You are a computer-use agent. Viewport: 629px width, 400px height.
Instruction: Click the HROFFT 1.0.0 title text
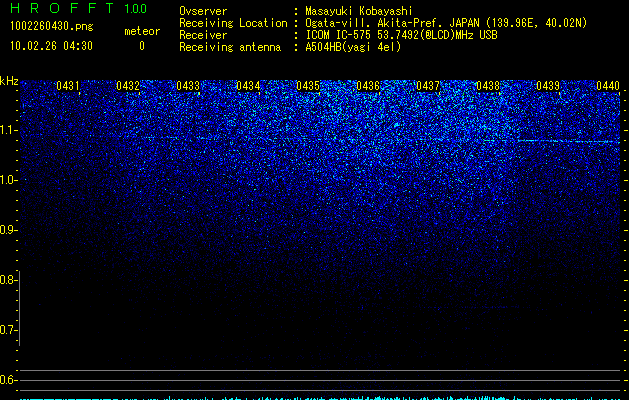78,8
